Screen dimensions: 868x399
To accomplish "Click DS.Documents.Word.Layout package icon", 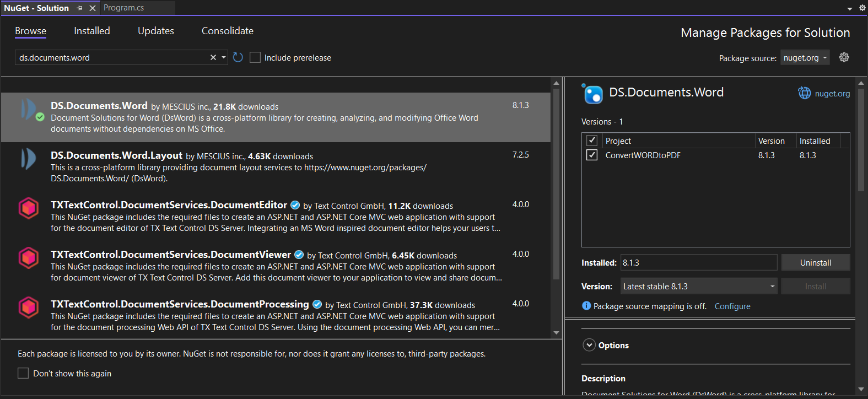I will point(29,159).
